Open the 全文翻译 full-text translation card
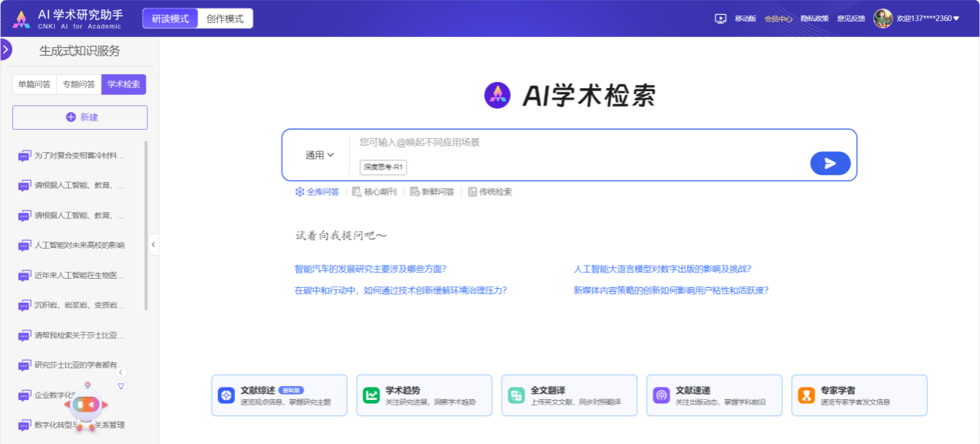The image size is (980, 444). (569, 395)
